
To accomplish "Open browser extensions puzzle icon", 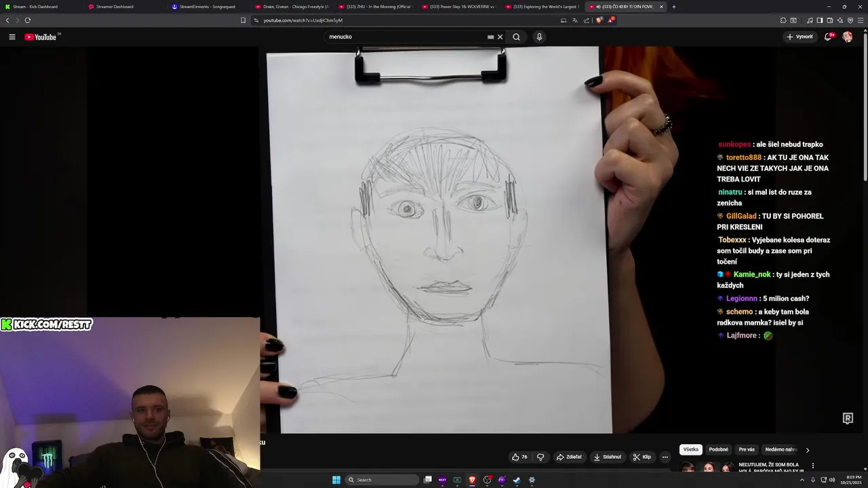I will point(783,20).
